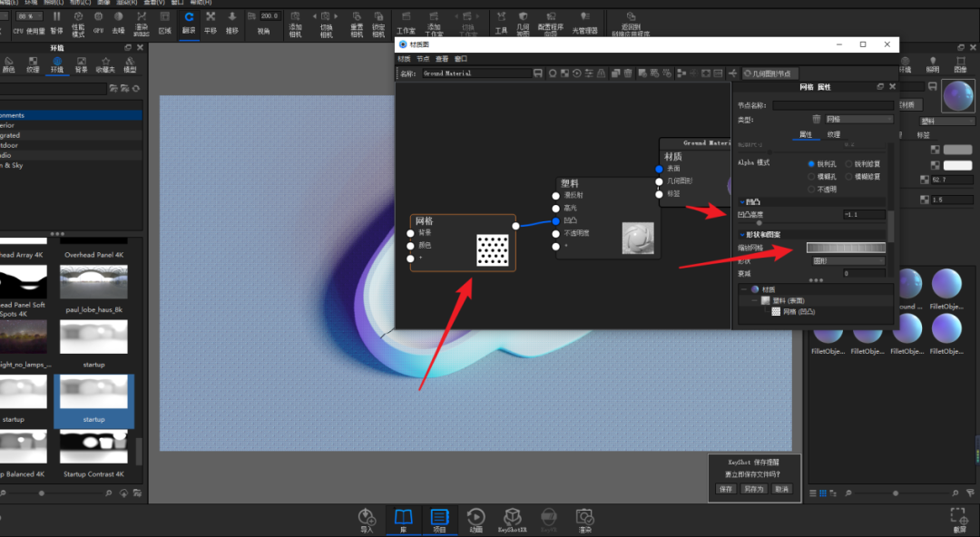Click refresh icon beside library search field
The width and height of the screenshot is (980, 537).
(x=136, y=89)
